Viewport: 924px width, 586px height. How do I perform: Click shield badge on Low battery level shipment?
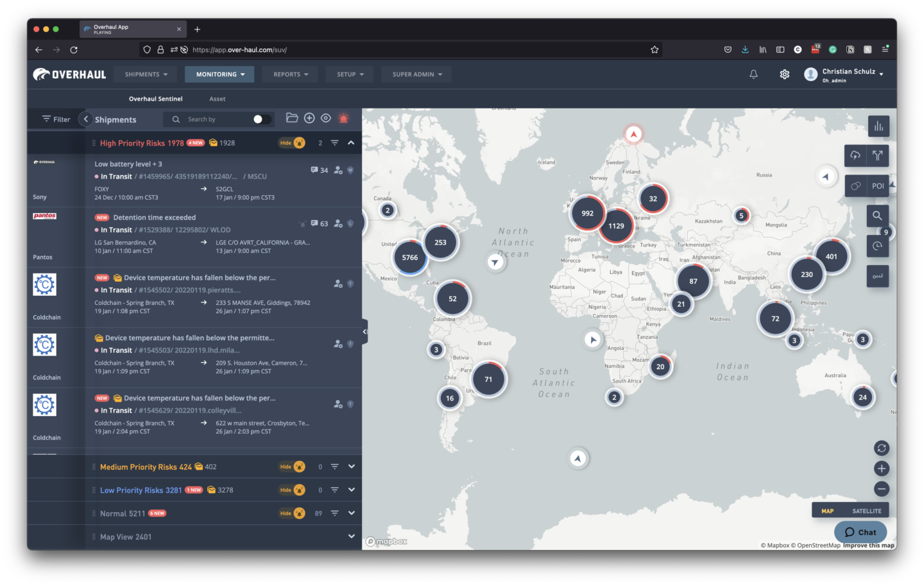point(350,170)
